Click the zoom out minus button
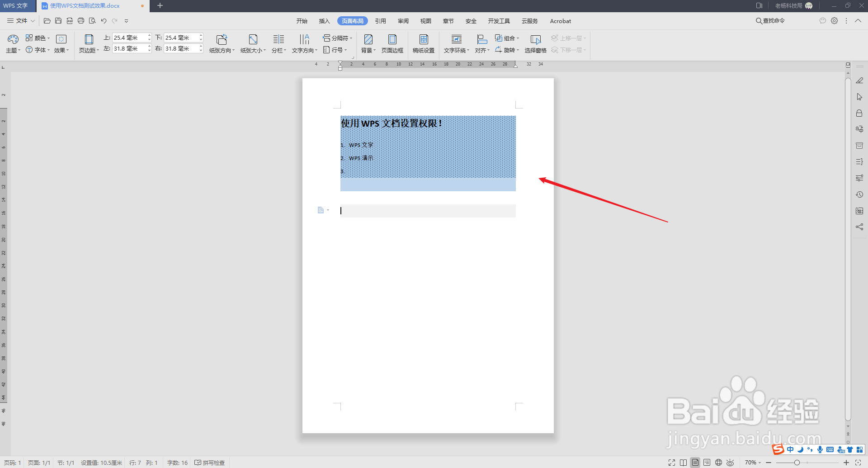The image size is (868, 468). pyautogui.click(x=769, y=463)
